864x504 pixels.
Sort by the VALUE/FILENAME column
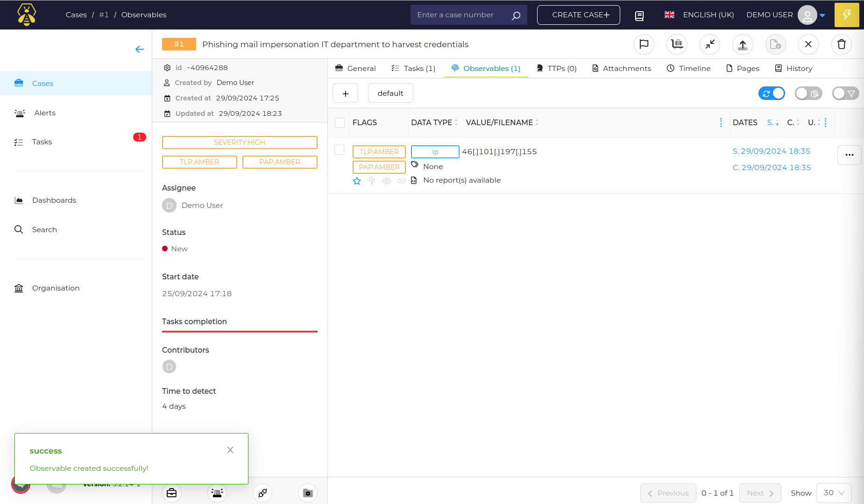[503, 122]
